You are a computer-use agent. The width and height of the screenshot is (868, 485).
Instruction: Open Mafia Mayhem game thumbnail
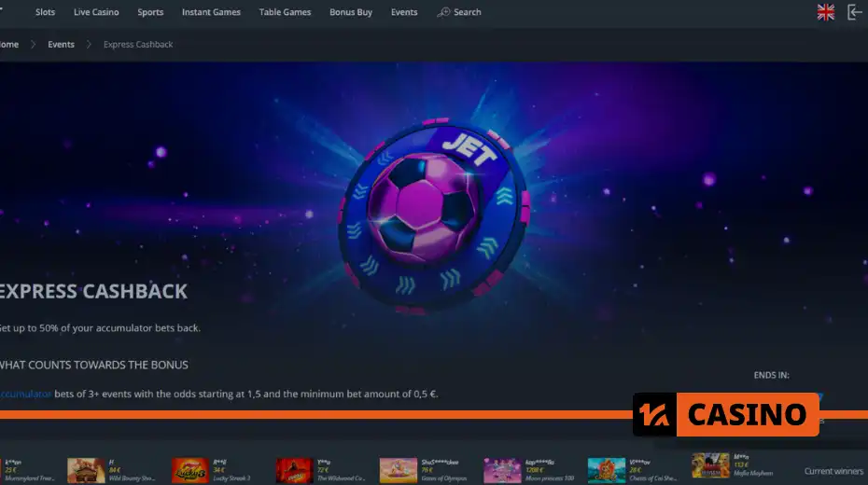click(x=710, y=465)
